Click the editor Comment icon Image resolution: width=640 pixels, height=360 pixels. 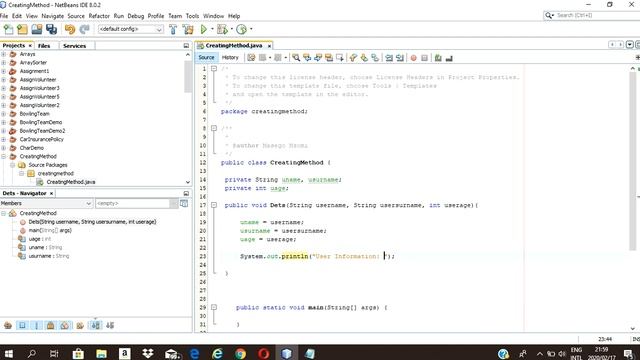tap(438, 58)
